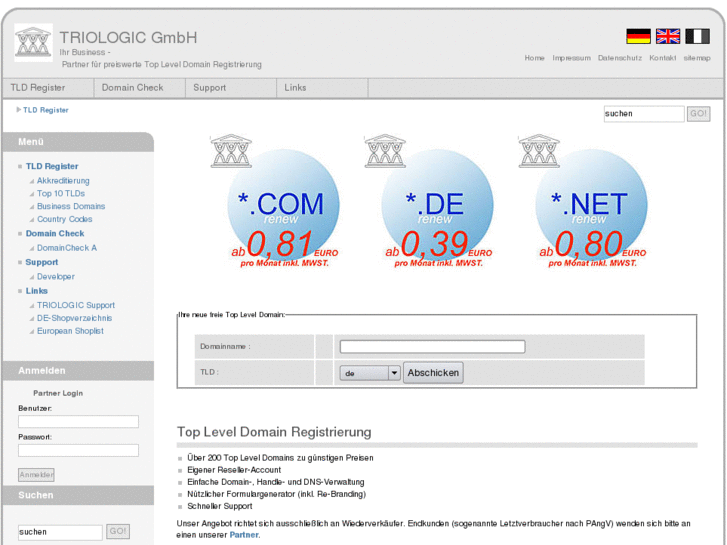This screenshot has width=727, height=545.
Task: Open Country Codes in the sidebar
Action: coord(64,219)
